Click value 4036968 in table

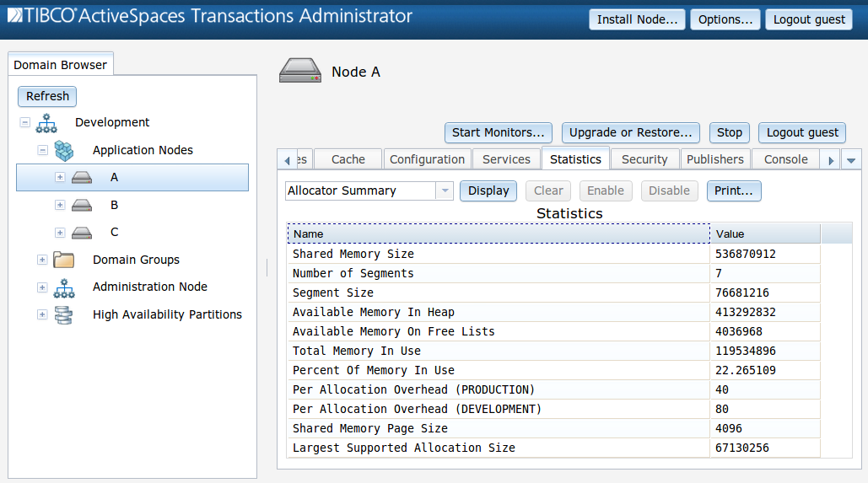tap(738, 331)
